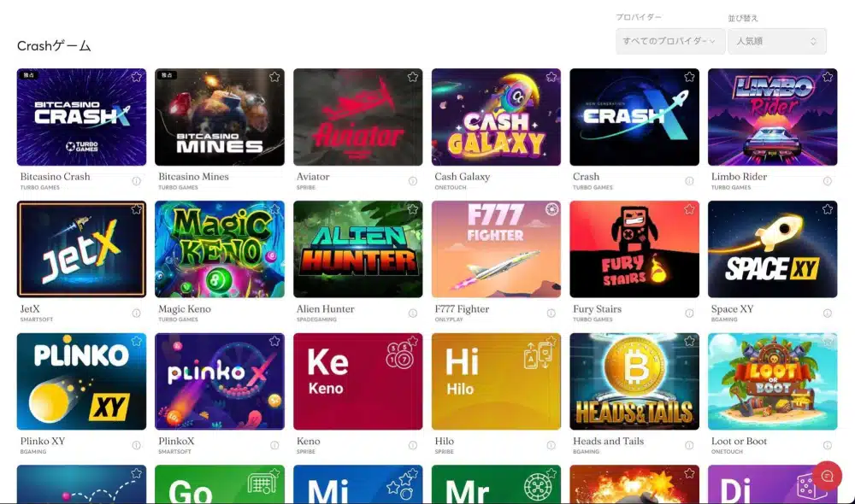Toggle favorite star on Bitcasino Mines

point(274,77)
